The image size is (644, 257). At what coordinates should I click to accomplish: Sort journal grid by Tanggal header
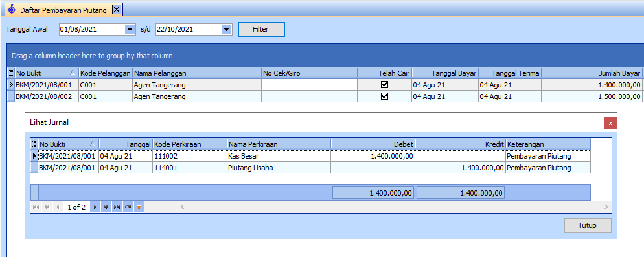point(125,144)
